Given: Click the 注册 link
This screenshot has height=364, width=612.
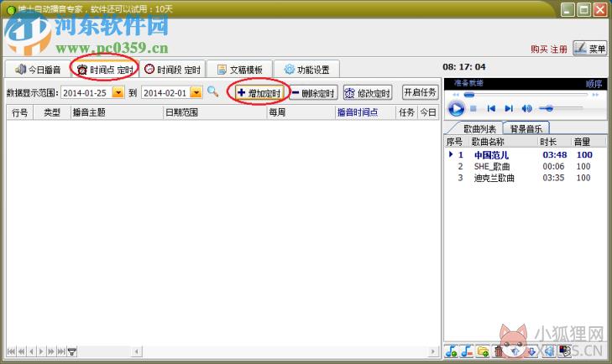Looking at the screenshot, I should (558, 49).
